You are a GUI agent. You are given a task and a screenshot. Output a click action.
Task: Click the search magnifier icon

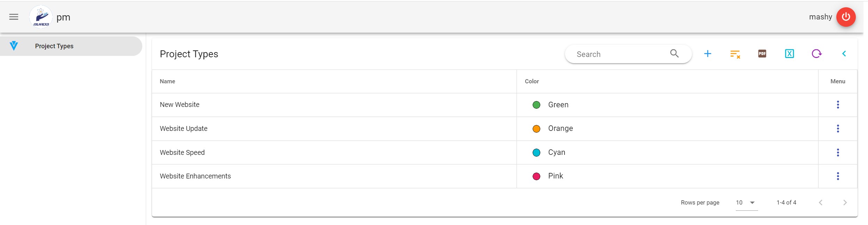[x=674, y=54]
